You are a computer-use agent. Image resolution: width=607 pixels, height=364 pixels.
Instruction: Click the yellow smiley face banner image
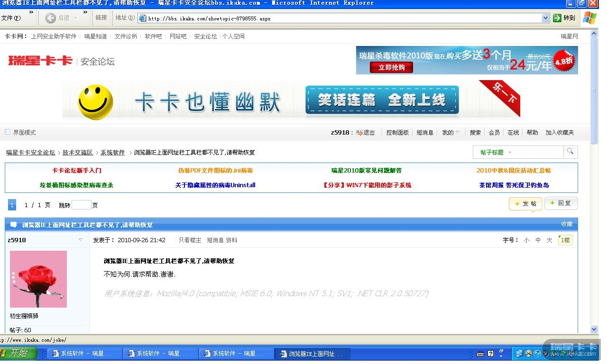click(95, 102)
